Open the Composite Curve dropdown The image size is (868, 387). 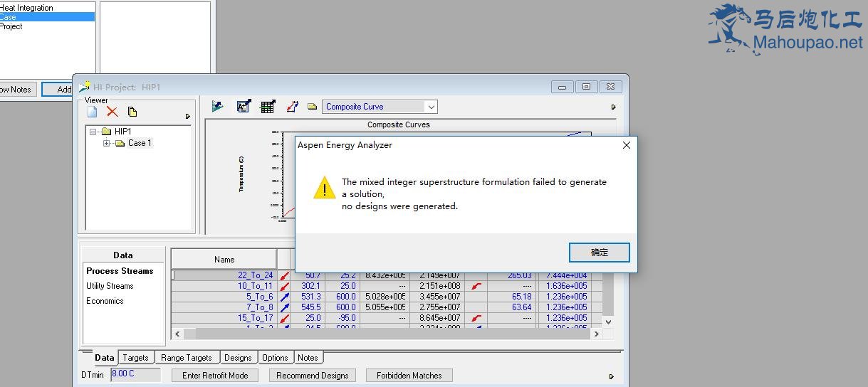tap(430, 107)
